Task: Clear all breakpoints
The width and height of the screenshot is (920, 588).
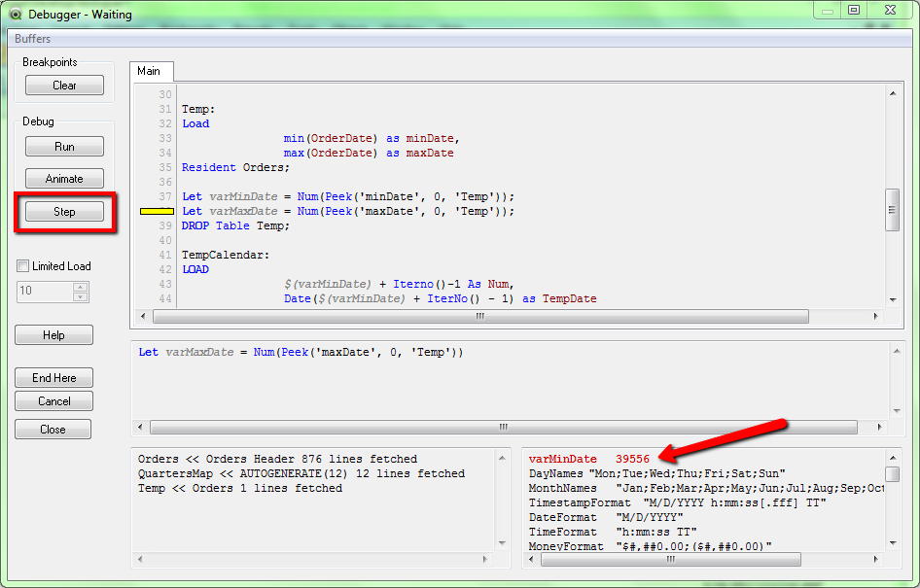Action: coord(64,86)
